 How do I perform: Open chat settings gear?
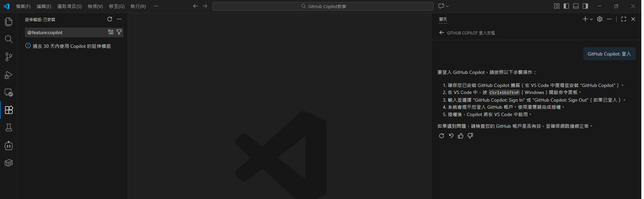(x=600, y=19)
